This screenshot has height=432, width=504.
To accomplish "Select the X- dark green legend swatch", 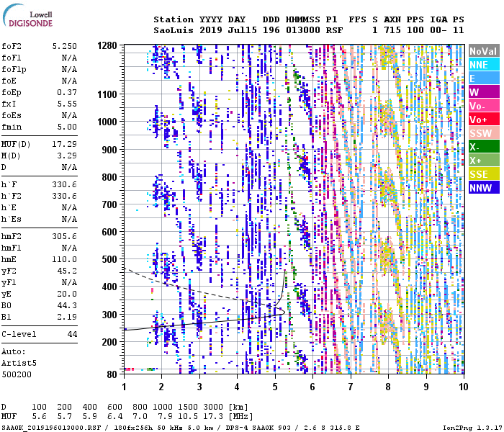I will (484, 147).
